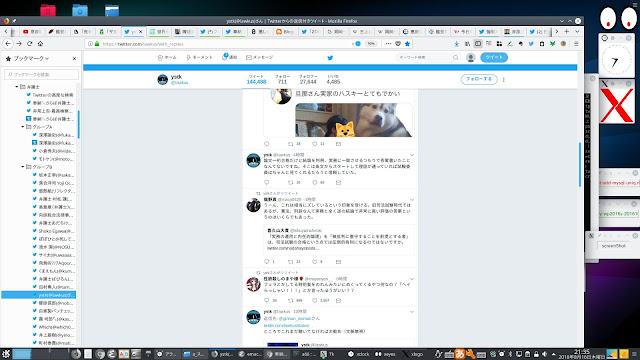Close the active Twitter tab
Image resolution: width=640 pixels, height=360 pixels.
[141, 31]
